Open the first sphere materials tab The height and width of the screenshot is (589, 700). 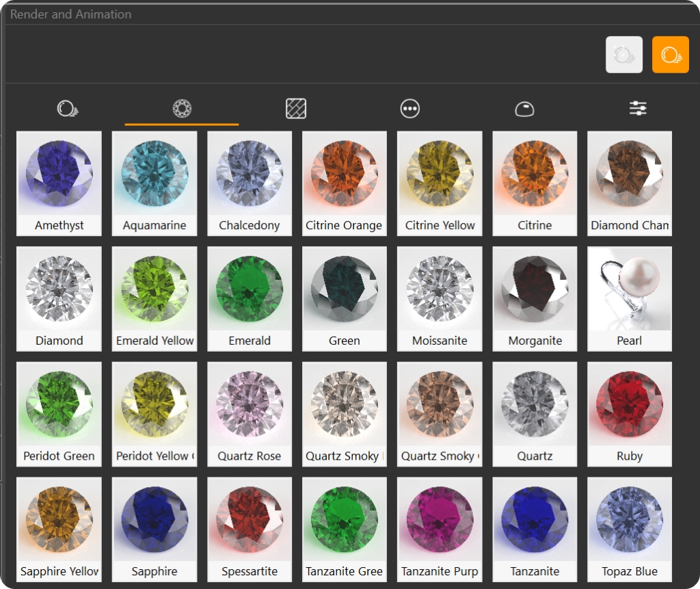(68, 109)
